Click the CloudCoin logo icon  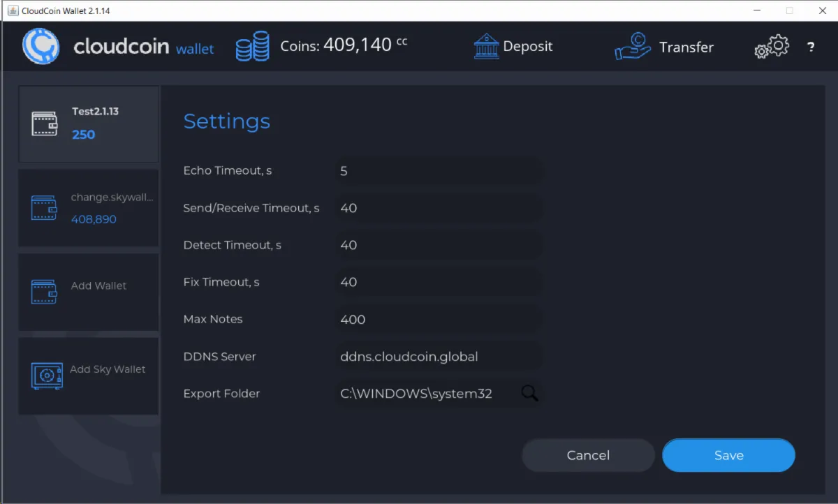click(x=41, y=46)
